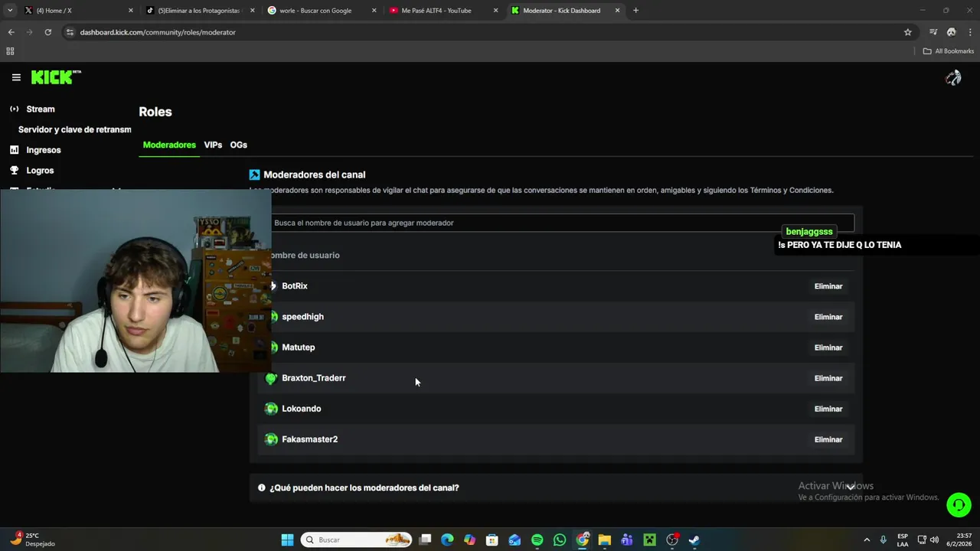Screen dimensions: 980x551
Task: Click the info icon beside moderators FAQ
Action: point(262,487)
